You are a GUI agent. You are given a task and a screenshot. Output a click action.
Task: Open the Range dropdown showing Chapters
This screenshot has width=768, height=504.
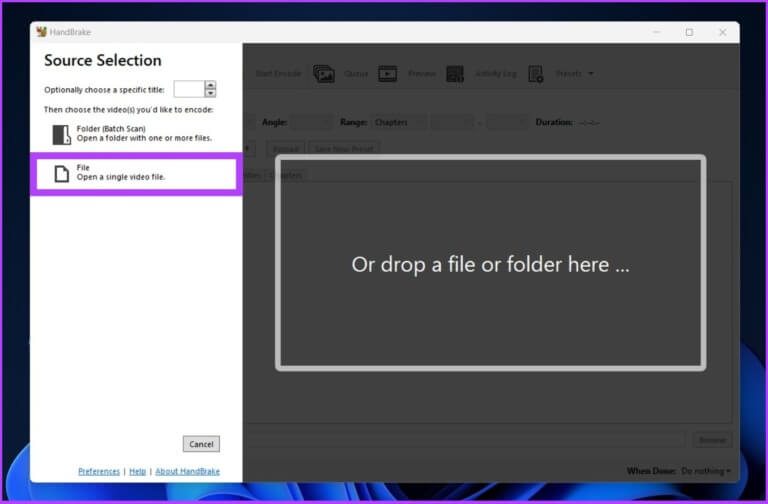398,122
